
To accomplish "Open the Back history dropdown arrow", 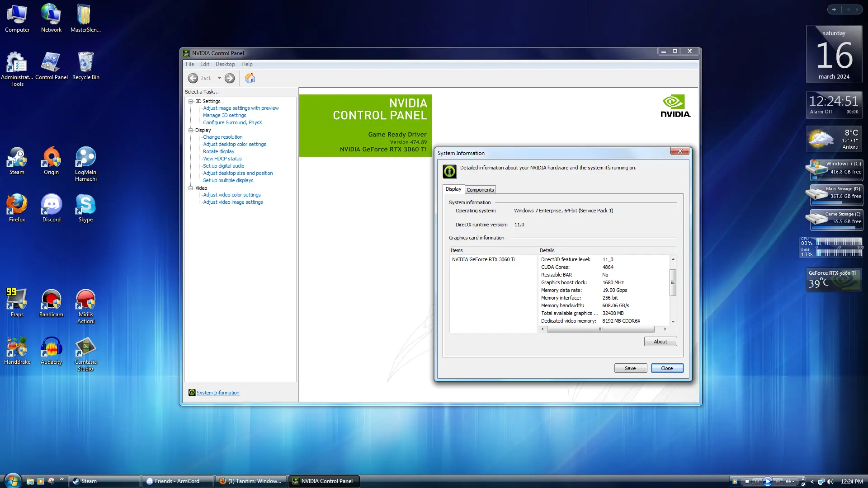I will pos(219,78).
